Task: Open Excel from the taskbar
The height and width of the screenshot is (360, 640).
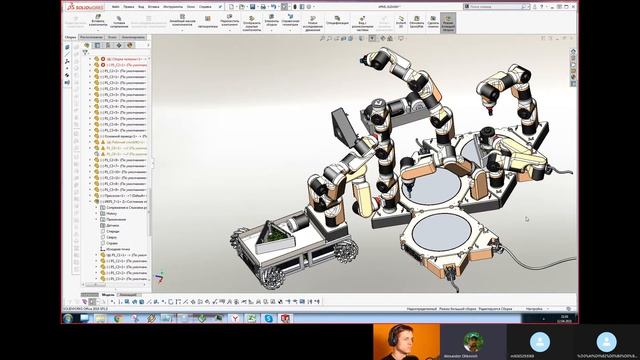Action: [252, 318]
